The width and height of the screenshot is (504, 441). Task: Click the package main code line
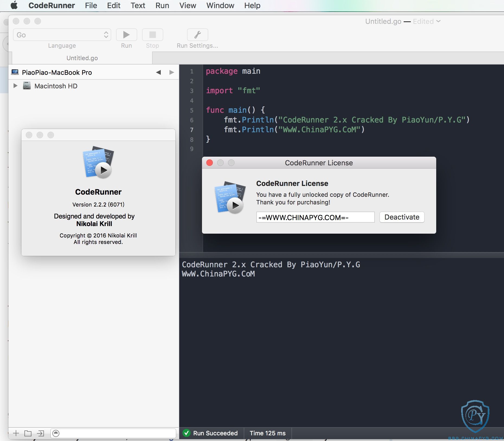pos(233,71)
